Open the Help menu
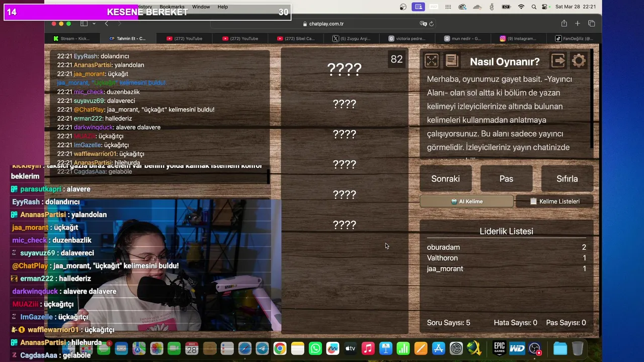Screen dimensions: 644x362 click(x=223, y=7)
